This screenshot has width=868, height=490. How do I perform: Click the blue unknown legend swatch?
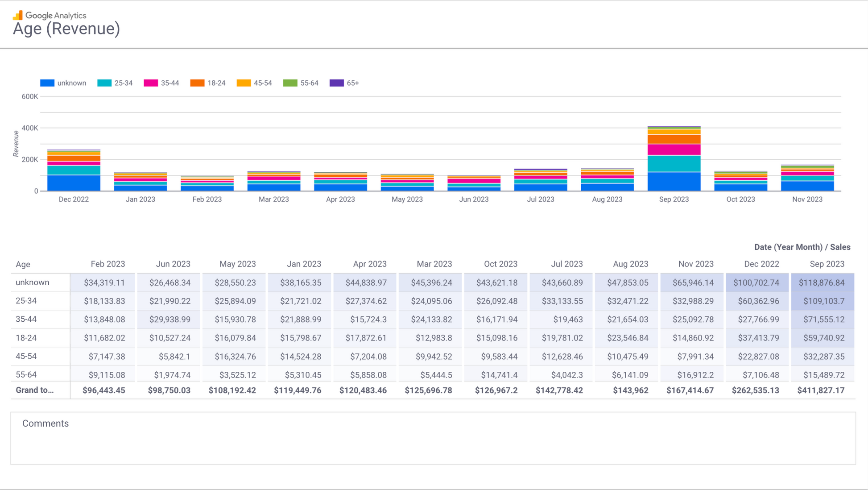pyautogui.click(x=47, y=83)
